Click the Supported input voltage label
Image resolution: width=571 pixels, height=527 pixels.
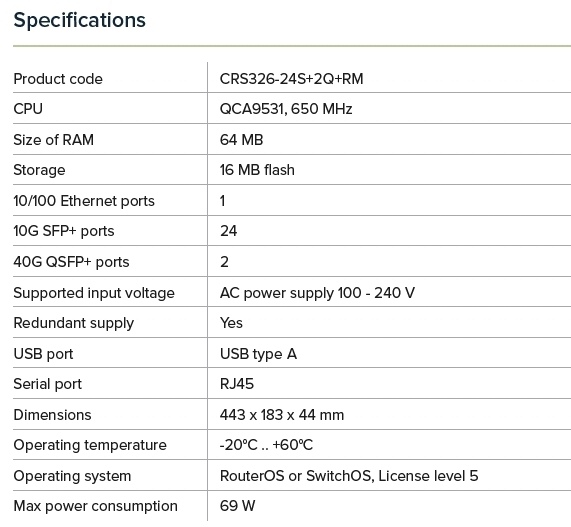[x=94, y=293]
